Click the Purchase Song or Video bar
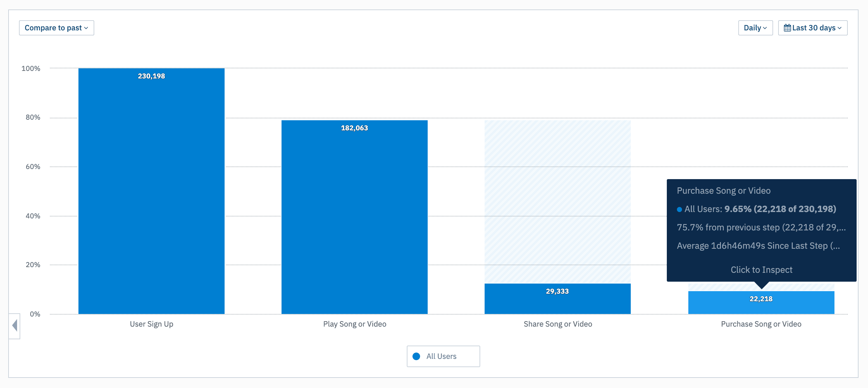Viewport: 868px width, 388px height. pyautogui.click(x=761, y=307)
